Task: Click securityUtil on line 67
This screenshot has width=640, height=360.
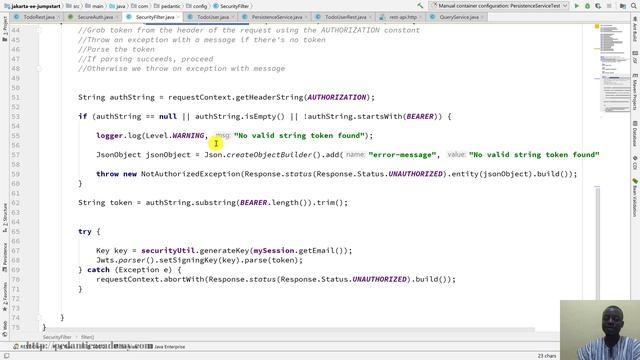Action: 168,251
